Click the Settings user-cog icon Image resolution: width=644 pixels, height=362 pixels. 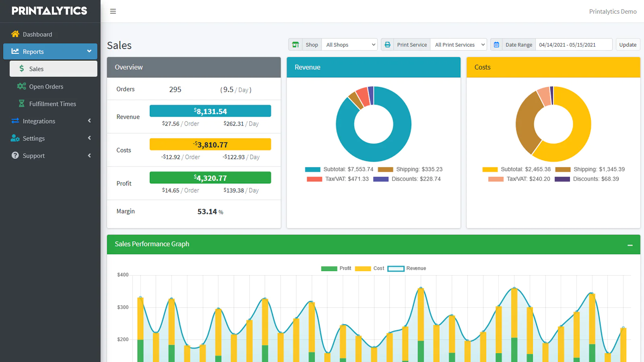click(15, 138)
